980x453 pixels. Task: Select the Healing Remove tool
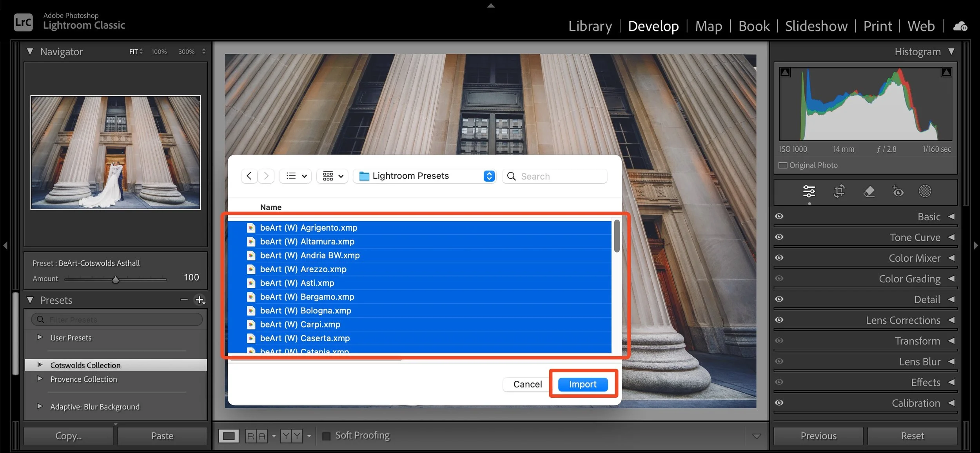tap(869, 192)
